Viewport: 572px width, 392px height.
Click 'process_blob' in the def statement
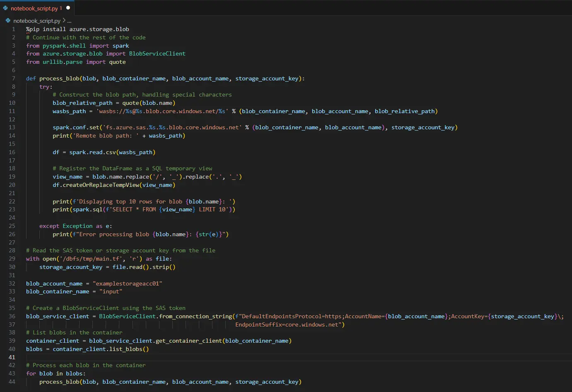tap(59, 78)
